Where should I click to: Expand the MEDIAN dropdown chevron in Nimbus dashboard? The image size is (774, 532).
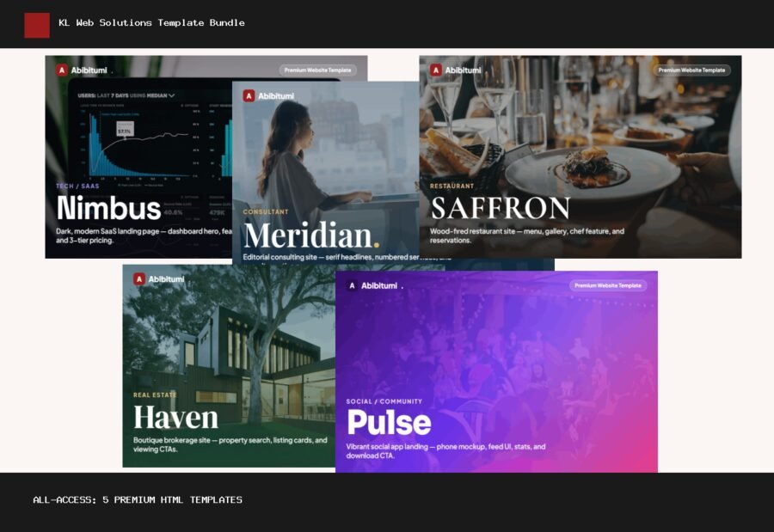[x=171, y=95]
